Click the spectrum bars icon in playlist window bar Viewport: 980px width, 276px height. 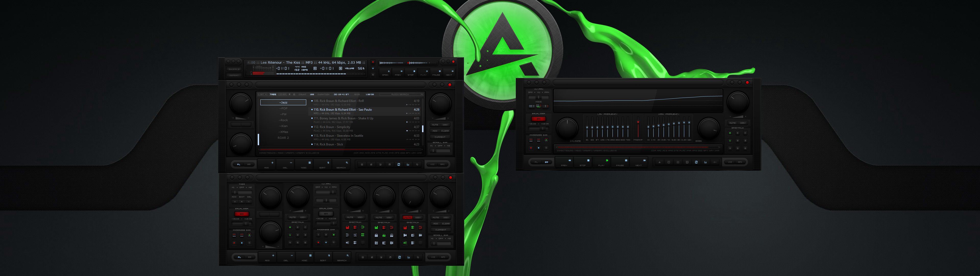408,164
